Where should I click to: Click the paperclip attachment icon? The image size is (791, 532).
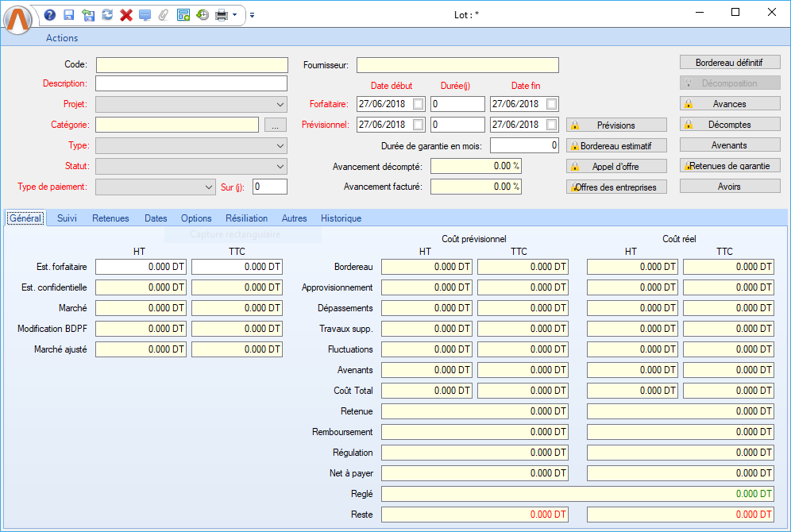164,15
